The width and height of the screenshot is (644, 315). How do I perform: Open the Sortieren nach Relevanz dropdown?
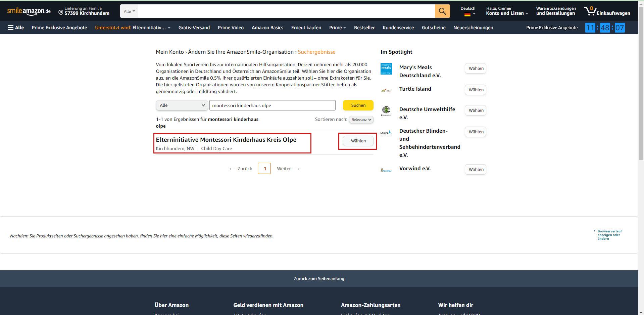click(x=361, y=120)
